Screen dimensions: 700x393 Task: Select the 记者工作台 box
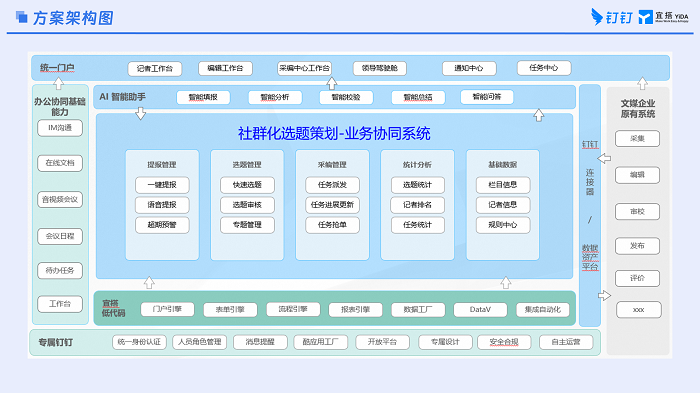[x=154, y=68]
